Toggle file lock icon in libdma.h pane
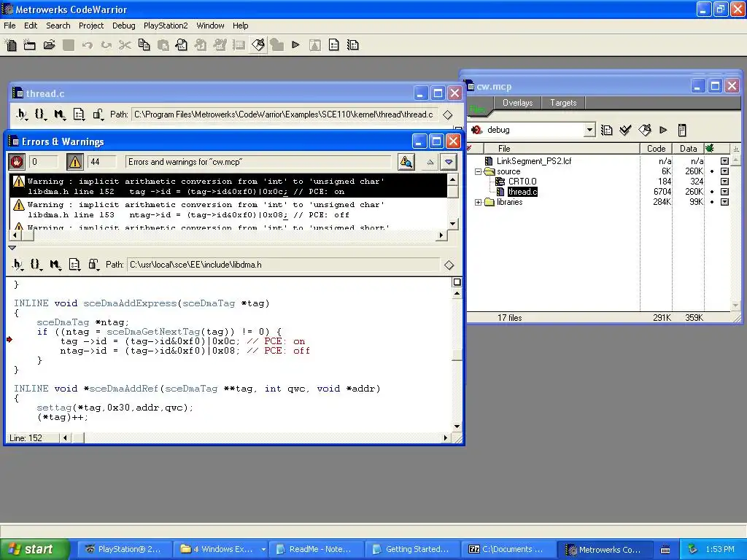747x560 pixels. tap(93, 265)
